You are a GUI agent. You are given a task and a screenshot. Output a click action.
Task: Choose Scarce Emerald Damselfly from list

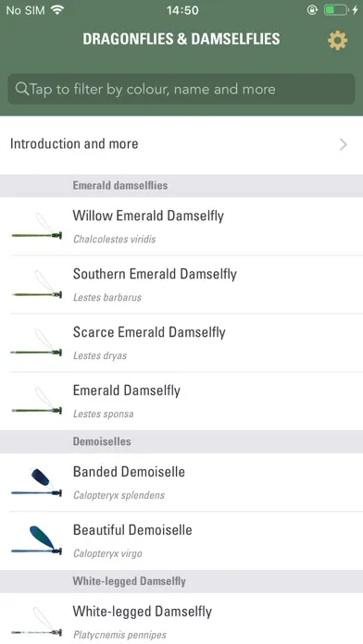pos(181,343)
